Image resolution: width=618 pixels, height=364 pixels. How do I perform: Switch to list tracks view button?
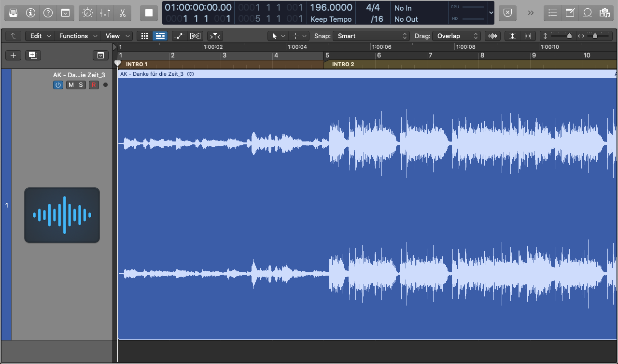pos(160,36)
